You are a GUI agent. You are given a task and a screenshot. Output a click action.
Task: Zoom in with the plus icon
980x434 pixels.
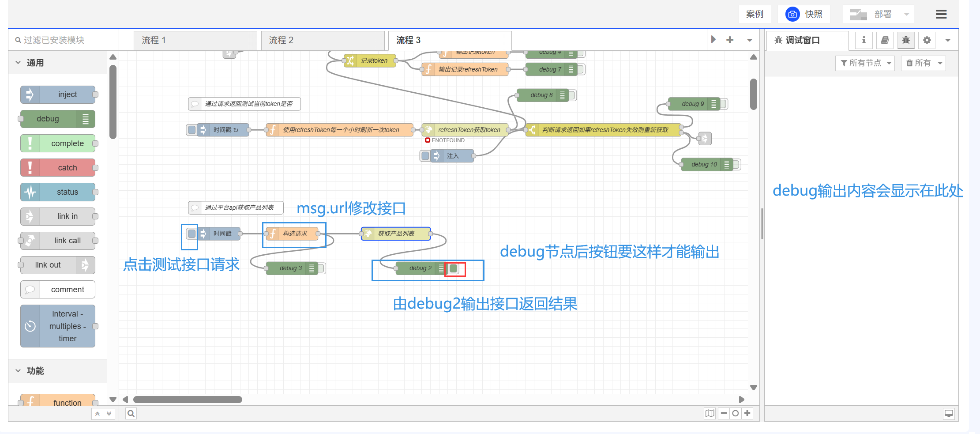pos(747,414)
